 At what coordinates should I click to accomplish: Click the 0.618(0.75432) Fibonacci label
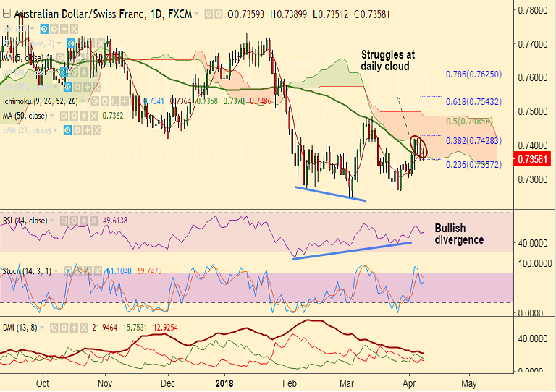pyautogui.click(x=473, y=102)
